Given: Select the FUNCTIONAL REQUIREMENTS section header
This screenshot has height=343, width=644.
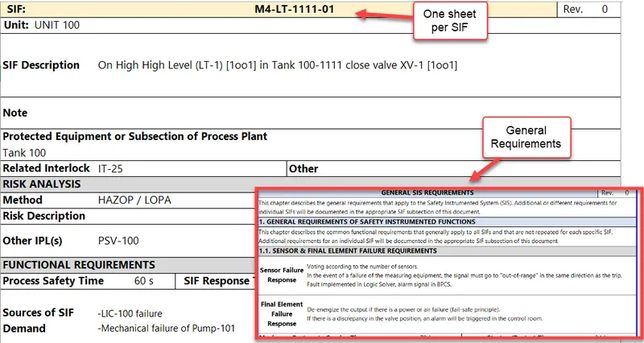Looking at the screenshot, I should click(x=77, y=264).
